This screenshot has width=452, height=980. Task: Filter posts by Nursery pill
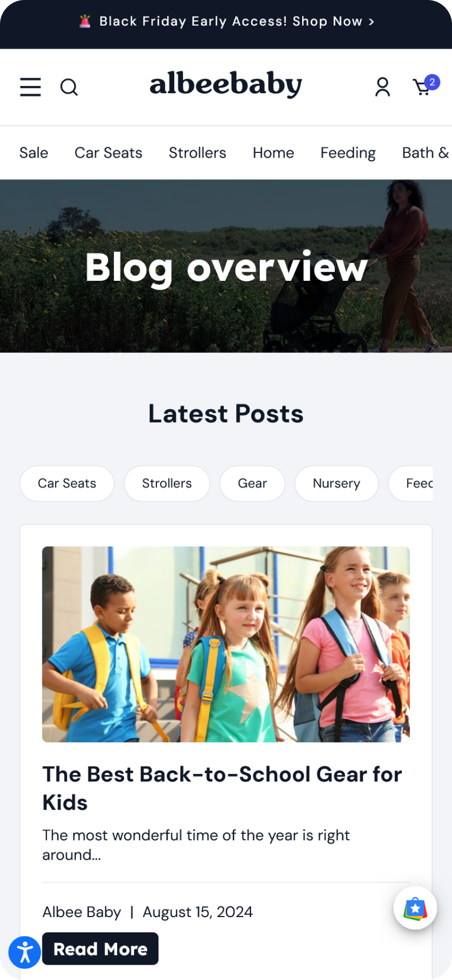pos(336,483)
